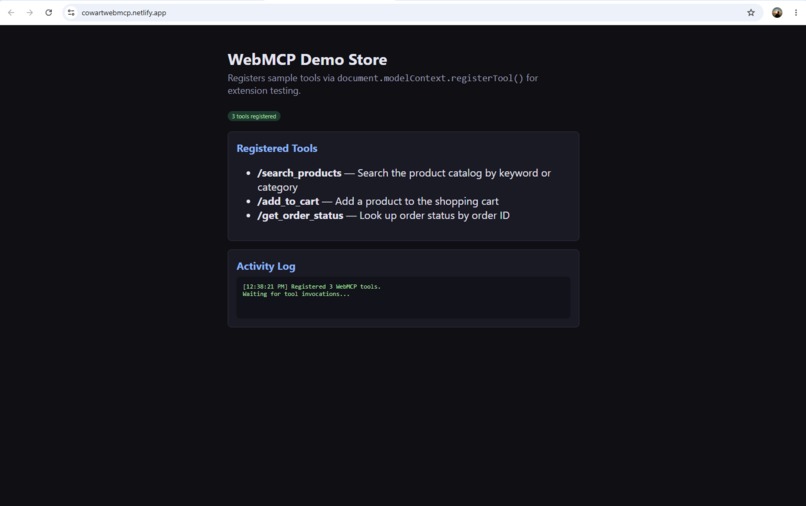
Task: Focus the address bar showing cowartwebmcp.netlify.app
Action: 411,12
